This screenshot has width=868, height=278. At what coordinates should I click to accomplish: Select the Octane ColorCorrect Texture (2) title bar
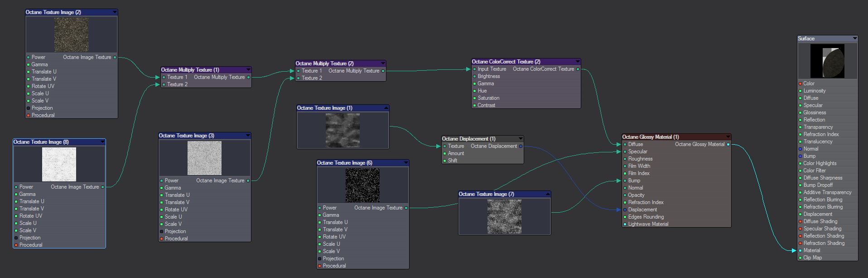coord(526,62)
